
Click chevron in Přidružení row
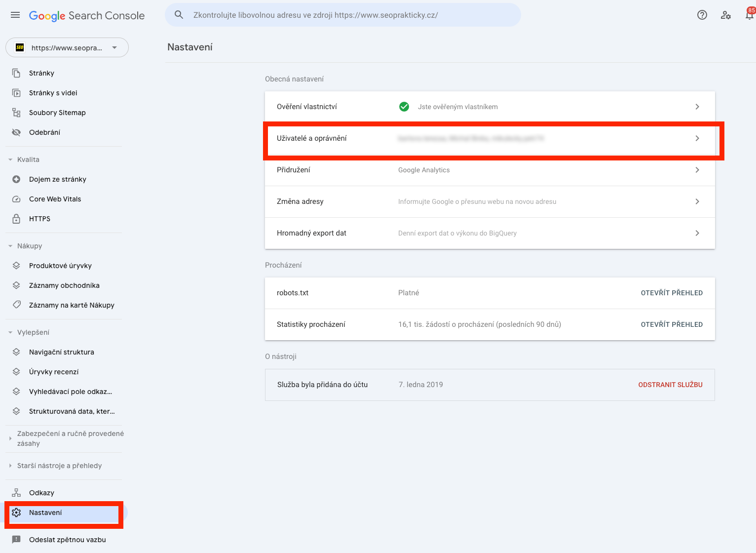click(x=697, y=170)
